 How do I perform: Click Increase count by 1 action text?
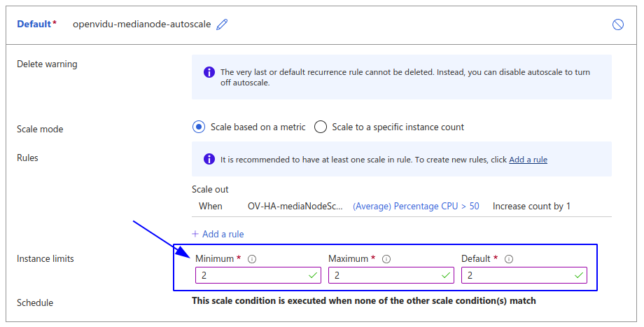(531, 207)
